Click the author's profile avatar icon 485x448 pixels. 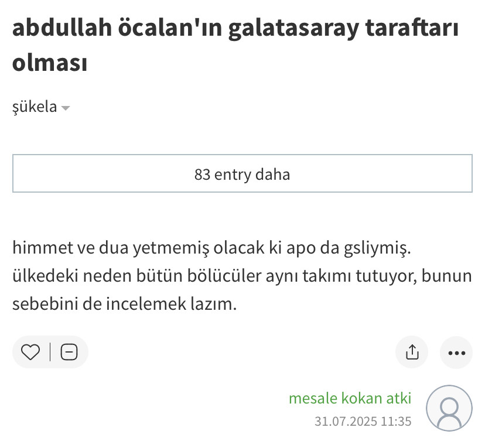pyautogui.click(x=449, y=408)
